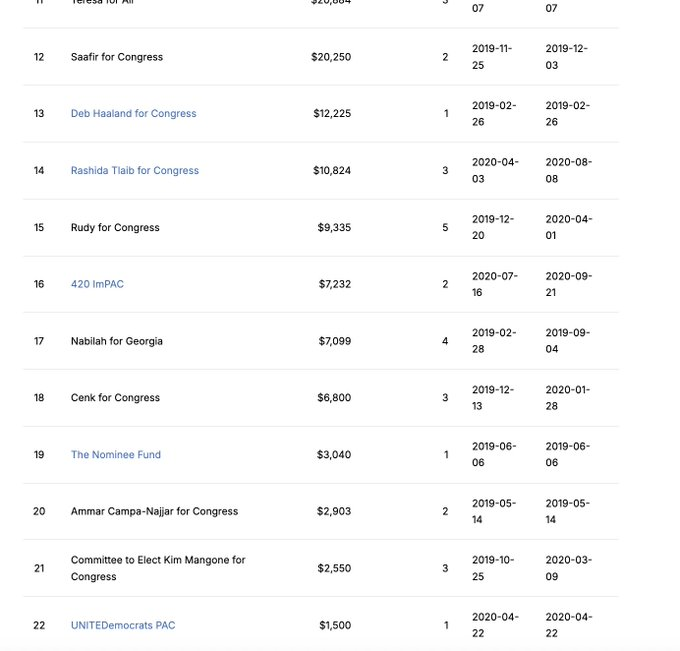Image resolution: width=680 pixels, height=651 pixels.
Task: Select last date 2020-03-09
Action: (569, 568)
